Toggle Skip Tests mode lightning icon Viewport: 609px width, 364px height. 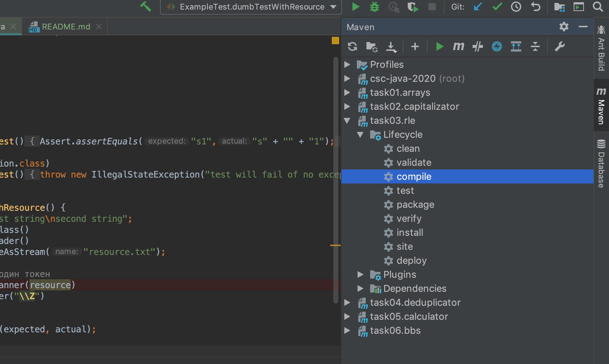pos(497,46)
